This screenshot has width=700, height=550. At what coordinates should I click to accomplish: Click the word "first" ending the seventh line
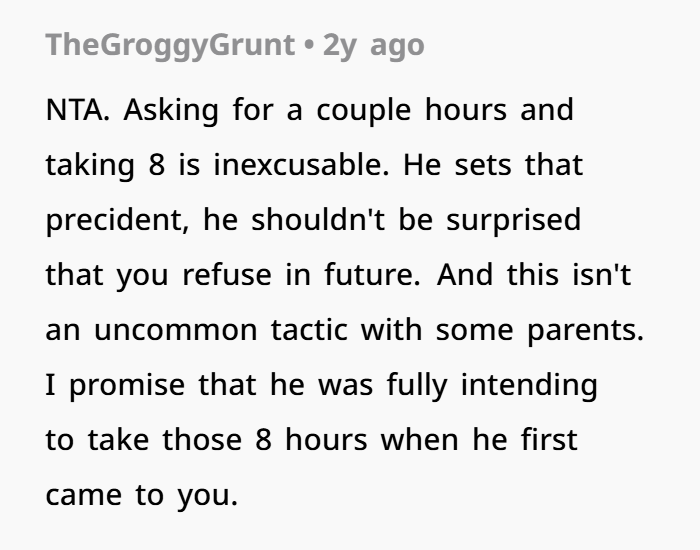[x=549, y=440]
